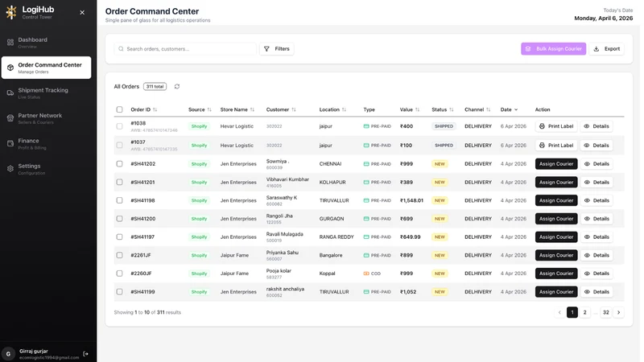This screenshot has height=362, width=644.
Task: Click the pre-paid card icon for order #1038
Action: coord(366,126)
